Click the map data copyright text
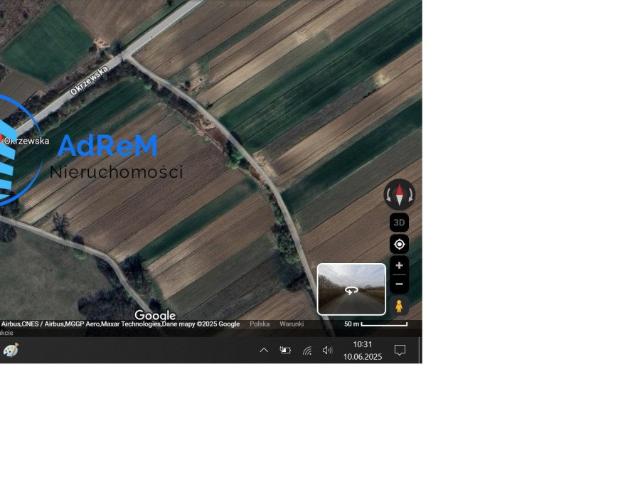 [x=120, y=324]
